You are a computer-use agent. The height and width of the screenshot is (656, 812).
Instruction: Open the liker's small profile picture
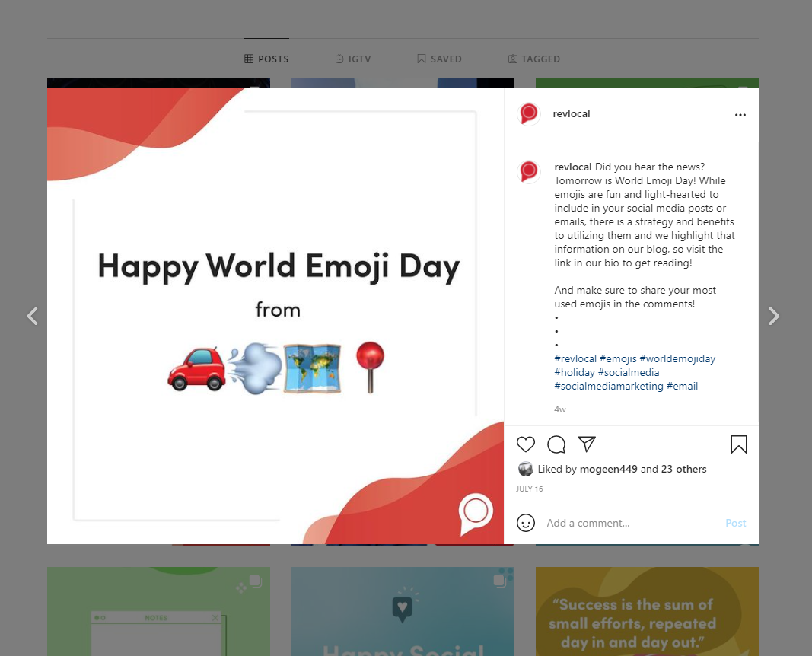(525, 469)
